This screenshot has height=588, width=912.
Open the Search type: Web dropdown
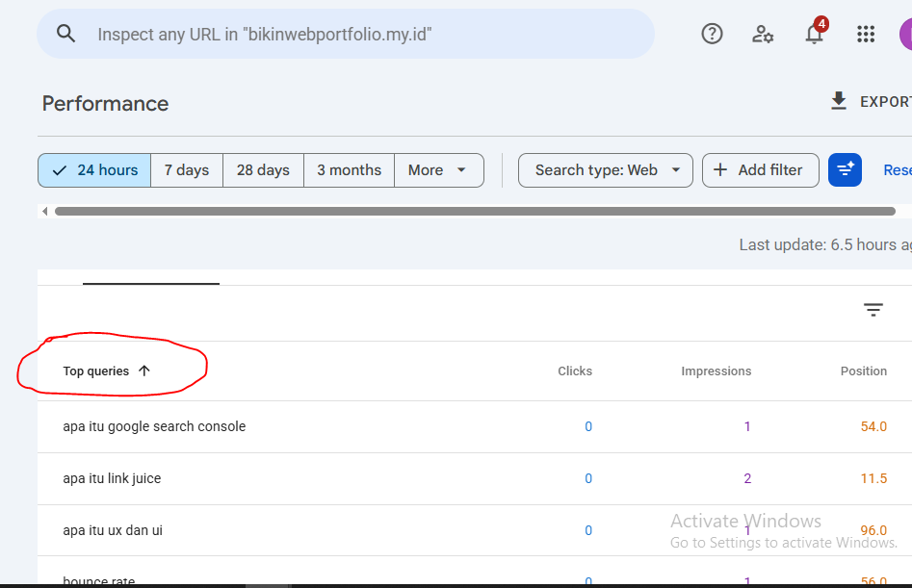(x=606, y=170)
